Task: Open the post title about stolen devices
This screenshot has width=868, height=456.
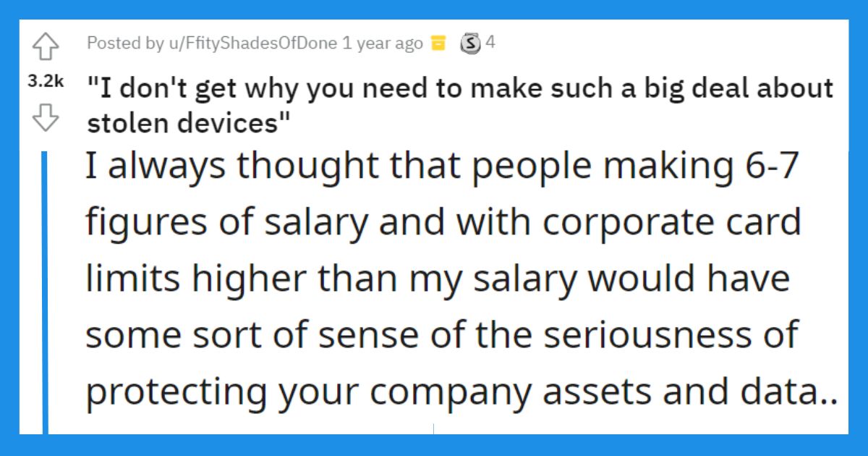Action: pos(459,105)
